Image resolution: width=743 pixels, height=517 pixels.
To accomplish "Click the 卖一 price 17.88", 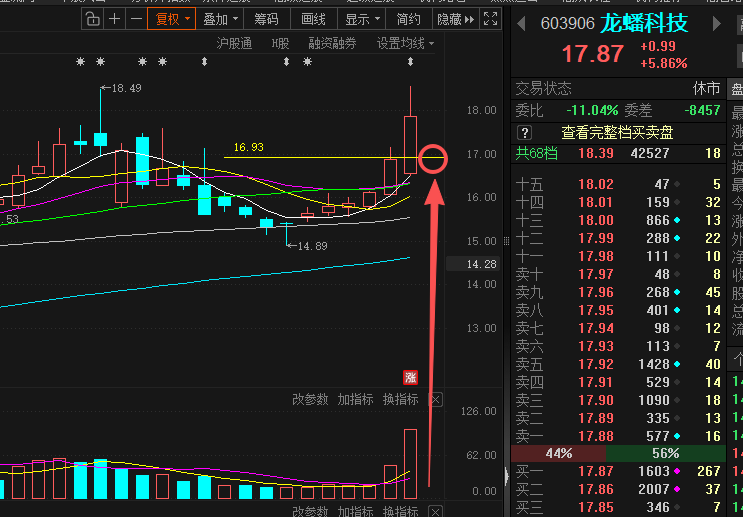I will tap(596, 436).
